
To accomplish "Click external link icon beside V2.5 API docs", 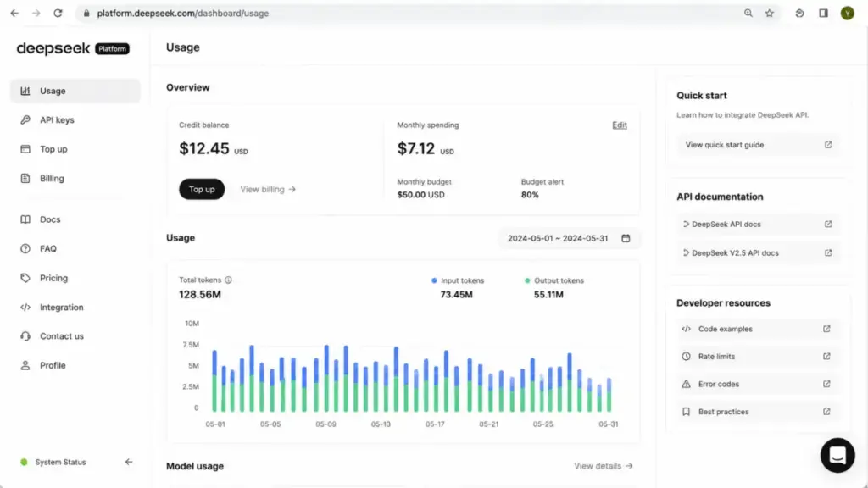I will (x=828, y=252).
